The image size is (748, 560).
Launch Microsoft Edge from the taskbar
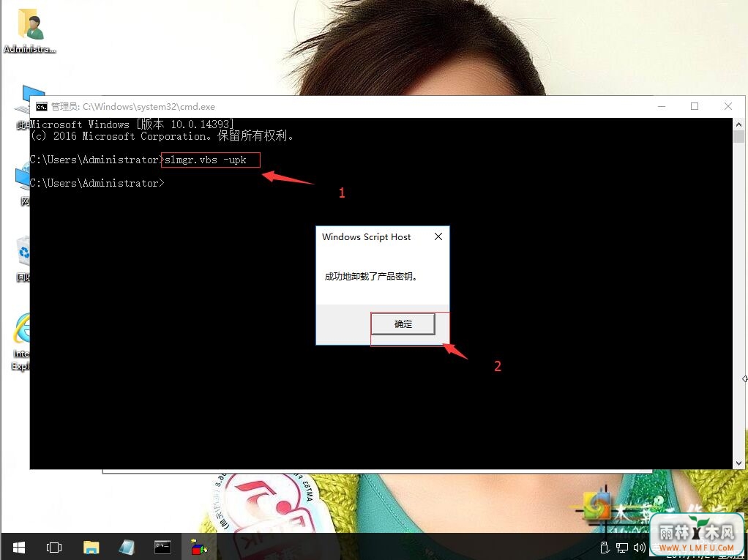126,547
